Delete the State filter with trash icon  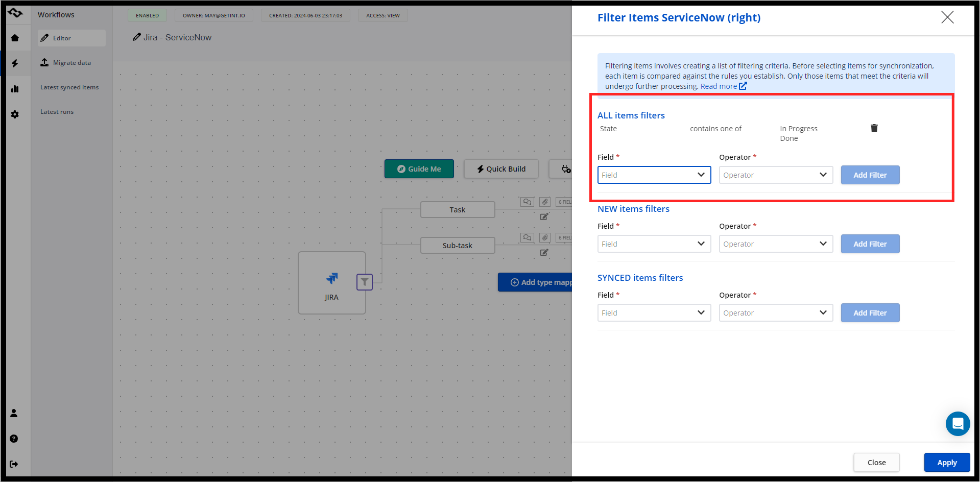click(874, 128)
